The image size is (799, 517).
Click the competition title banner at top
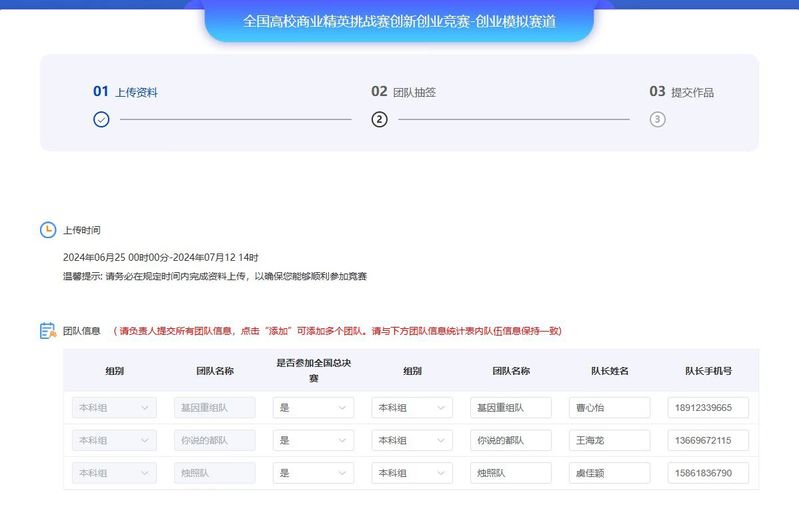[399, 20]
